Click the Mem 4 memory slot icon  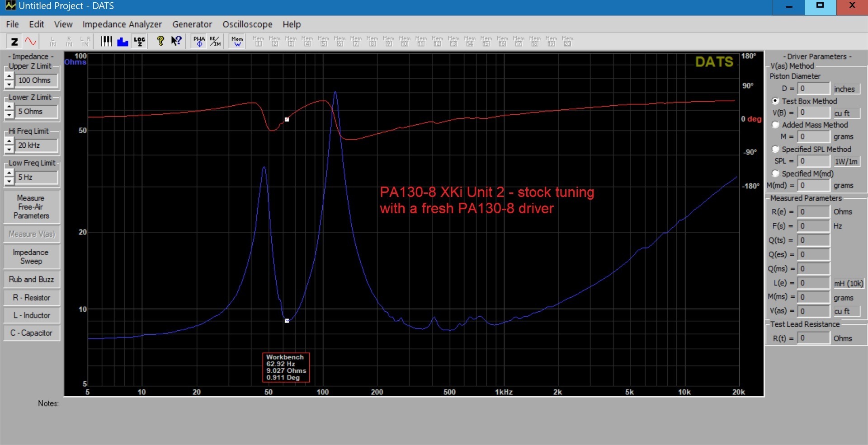click(x=307, y=42)
